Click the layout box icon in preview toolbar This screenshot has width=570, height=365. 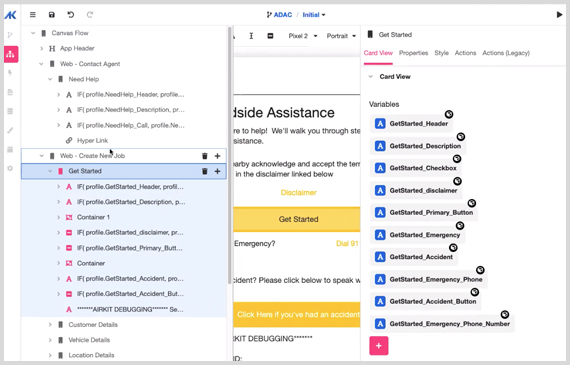click(270, 36)
